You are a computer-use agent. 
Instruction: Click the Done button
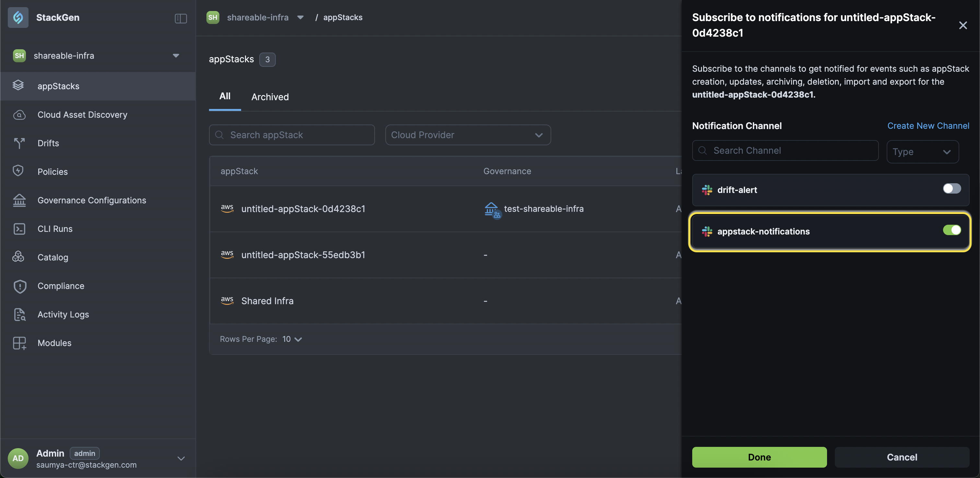coord(759,457)
